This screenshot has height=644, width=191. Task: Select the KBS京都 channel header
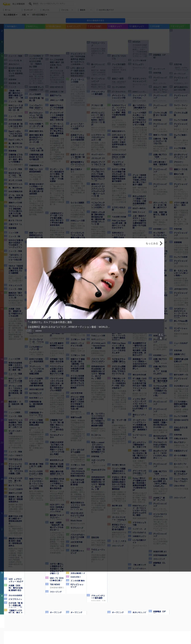159,26
